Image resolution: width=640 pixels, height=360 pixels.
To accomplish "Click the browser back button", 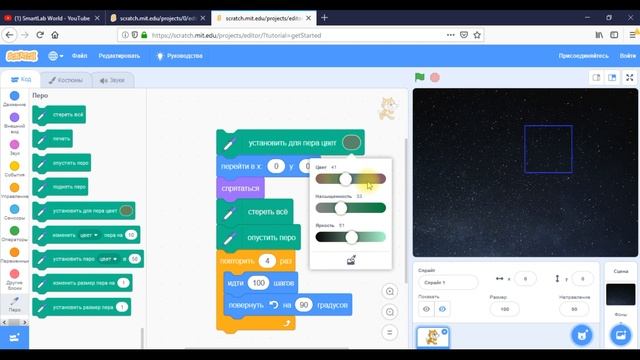I will point(9,35).
